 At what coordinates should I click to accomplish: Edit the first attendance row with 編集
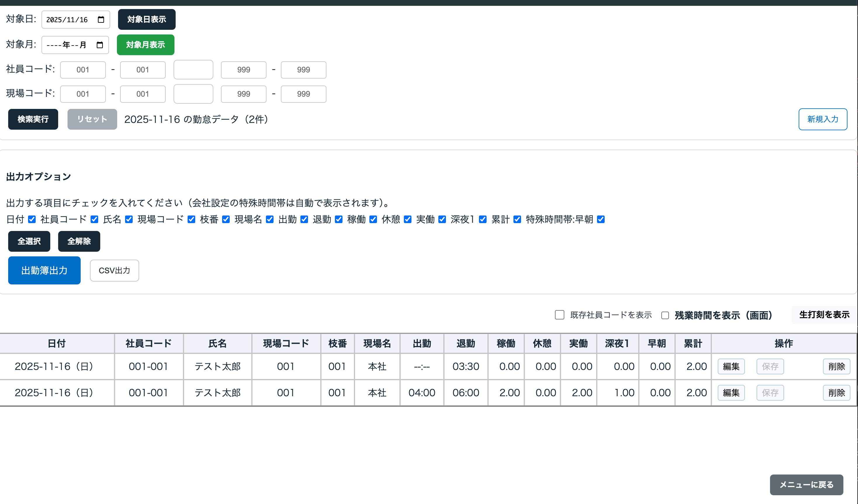[731, 366]
